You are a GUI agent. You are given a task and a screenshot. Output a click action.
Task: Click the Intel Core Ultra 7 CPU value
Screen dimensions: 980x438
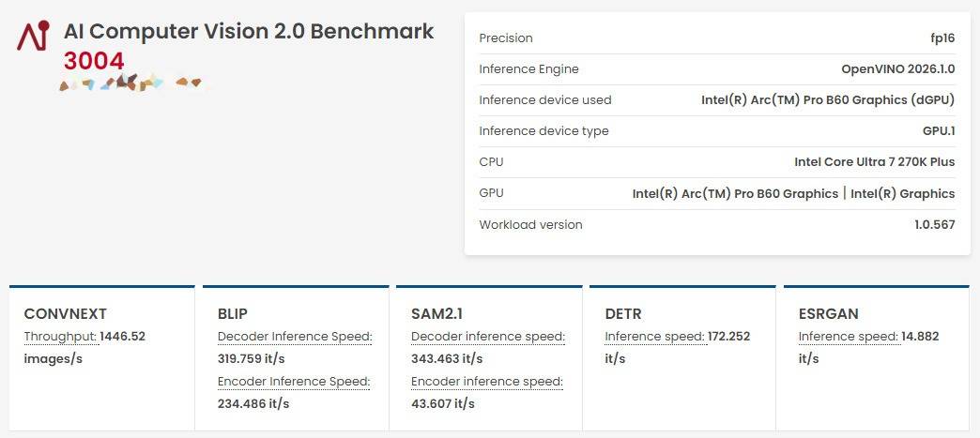pos(874,162)
